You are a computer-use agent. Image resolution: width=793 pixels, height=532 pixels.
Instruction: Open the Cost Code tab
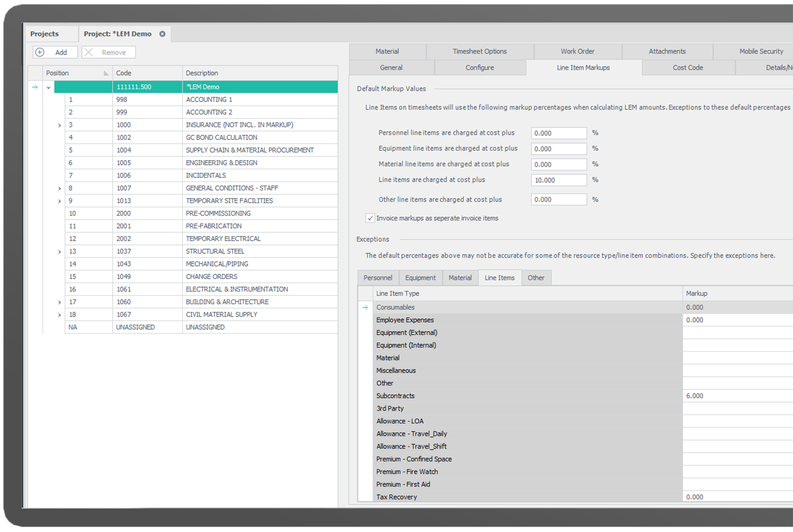[688, 68]
